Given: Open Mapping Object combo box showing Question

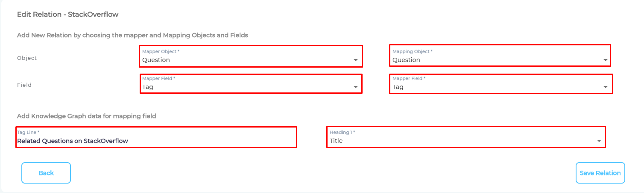Looking at the screenshot, I should click(491, 60).
